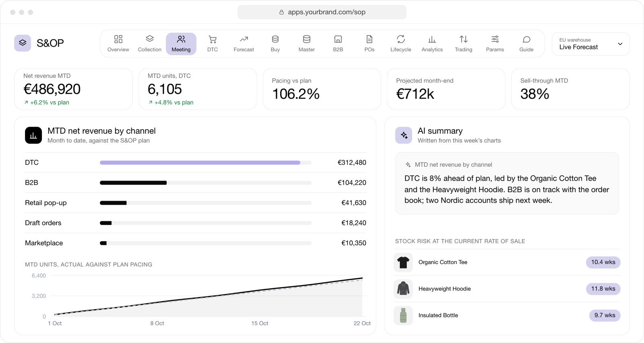
Task: Click the AI summary paragraph text
Action: 507,189
